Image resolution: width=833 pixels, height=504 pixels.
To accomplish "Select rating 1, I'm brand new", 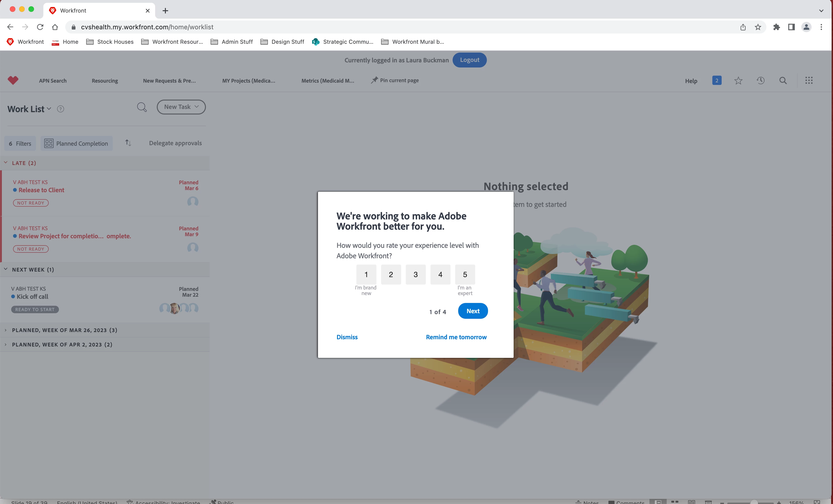I will click(366, 275).
